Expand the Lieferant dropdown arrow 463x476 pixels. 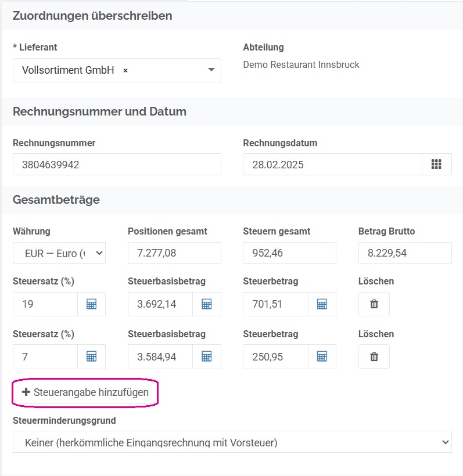[x=211, y=70]
